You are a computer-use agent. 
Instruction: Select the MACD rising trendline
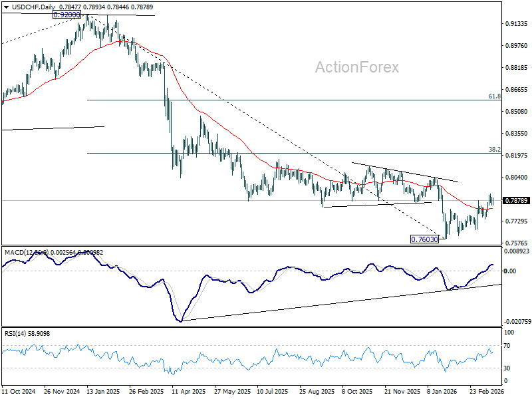(x=341, y=303)
